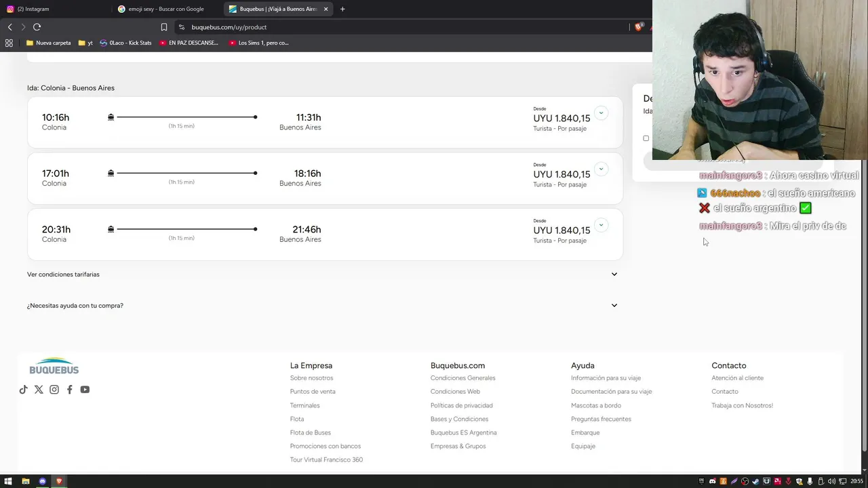Select the 20:31h price UYU 1.840,15
This screenshot has width=868, height=488.
coord(561,230)
